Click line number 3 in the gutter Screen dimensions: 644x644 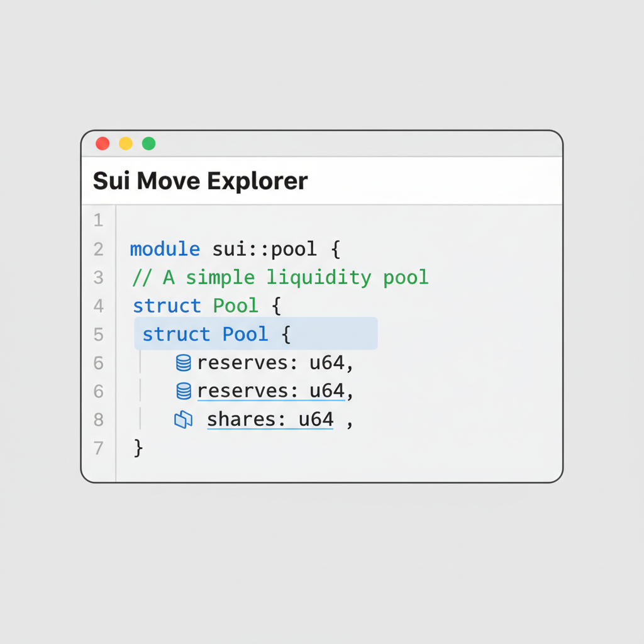coord(98,277)
